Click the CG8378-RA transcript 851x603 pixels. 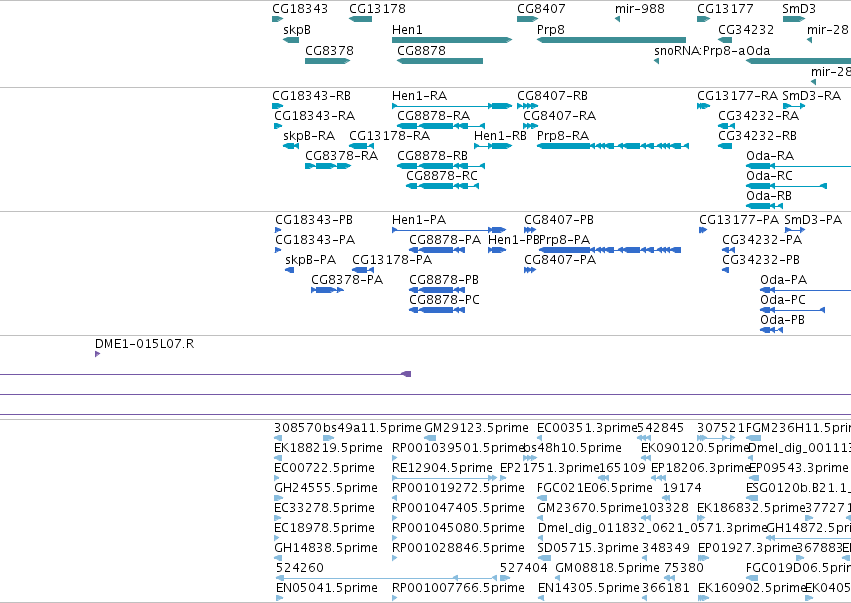pyautogui.click(x=328, y=166)
